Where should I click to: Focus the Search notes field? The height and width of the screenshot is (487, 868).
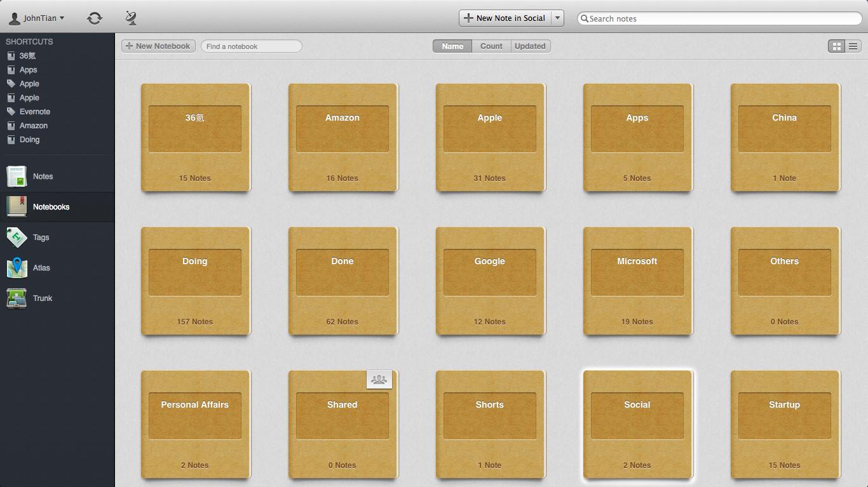point(719,18)
